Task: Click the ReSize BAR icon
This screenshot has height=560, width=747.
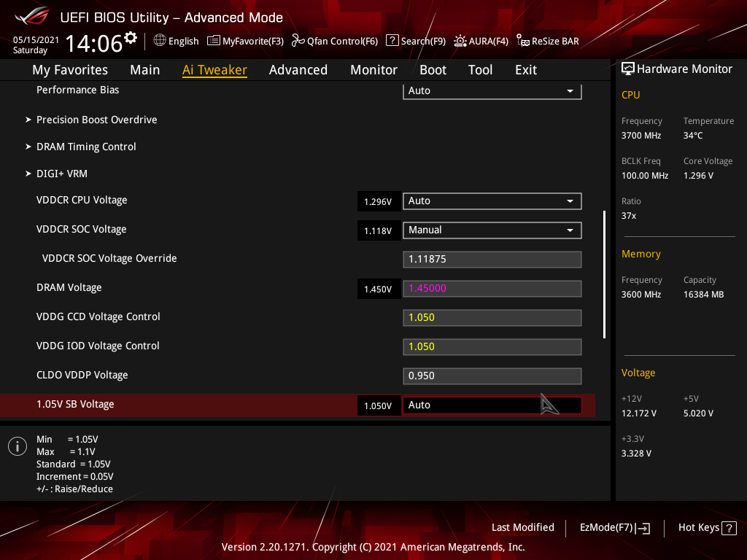Action: [x=523, y=41]
